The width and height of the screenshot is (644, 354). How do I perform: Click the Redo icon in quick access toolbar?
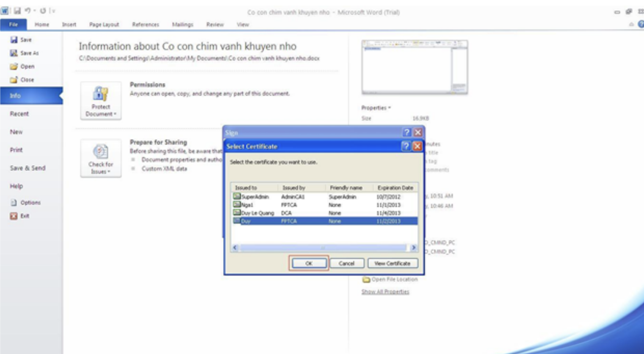click(43, 11)
